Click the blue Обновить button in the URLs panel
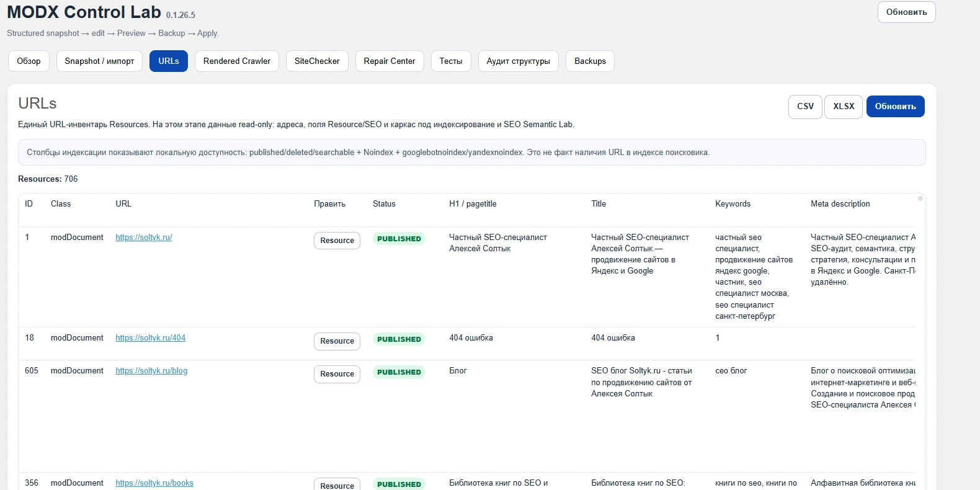 tap(895, 106)
